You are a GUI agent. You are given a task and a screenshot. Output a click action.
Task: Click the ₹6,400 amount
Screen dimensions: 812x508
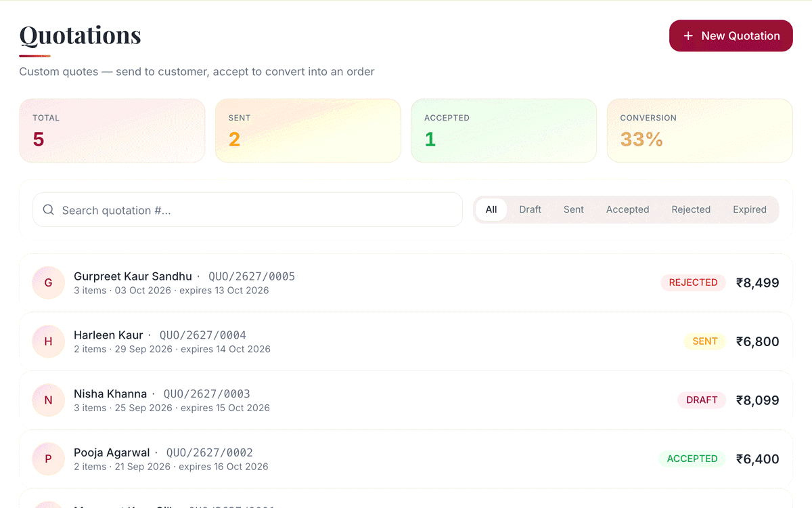[758, 460]
